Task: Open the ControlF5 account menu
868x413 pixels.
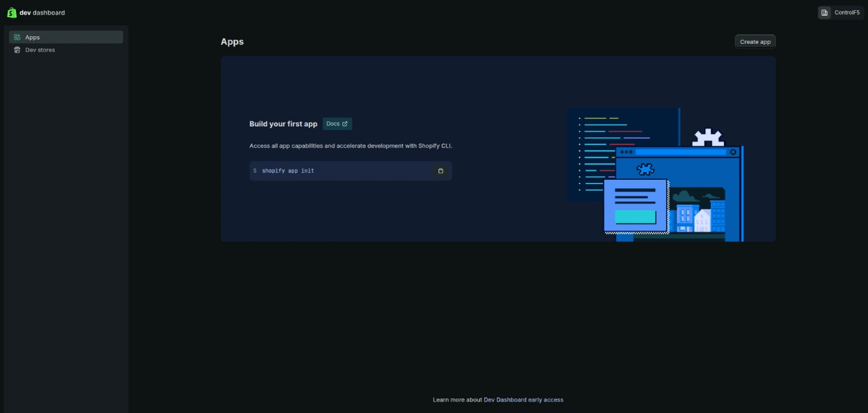Action: [x=840, y=13]
